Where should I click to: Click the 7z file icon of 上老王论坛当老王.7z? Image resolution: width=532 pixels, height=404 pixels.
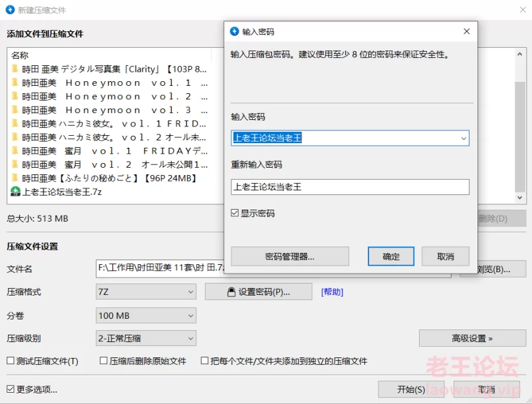[15, 192]
